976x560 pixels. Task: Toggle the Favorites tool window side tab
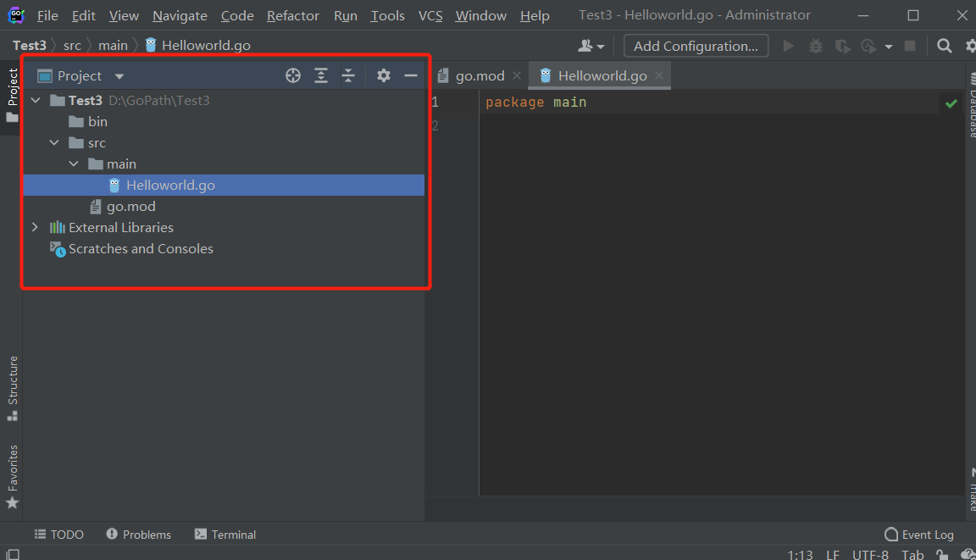(13, 477)
